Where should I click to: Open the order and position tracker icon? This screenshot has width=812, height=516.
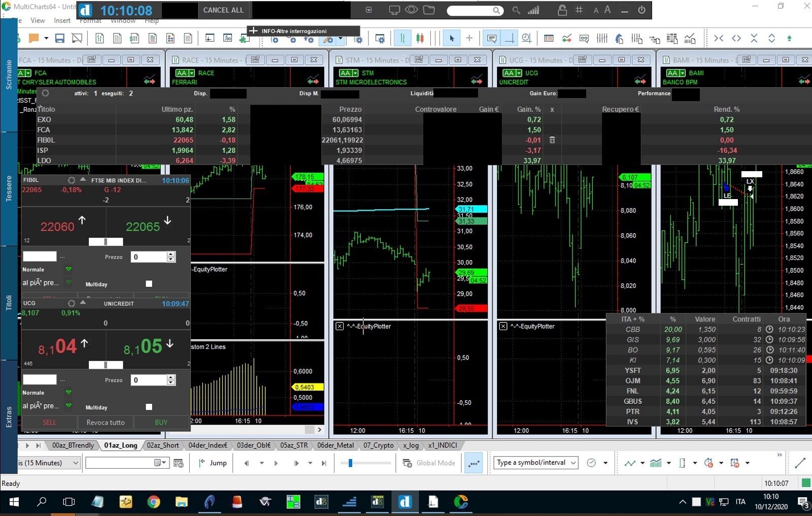pos(549,38)
